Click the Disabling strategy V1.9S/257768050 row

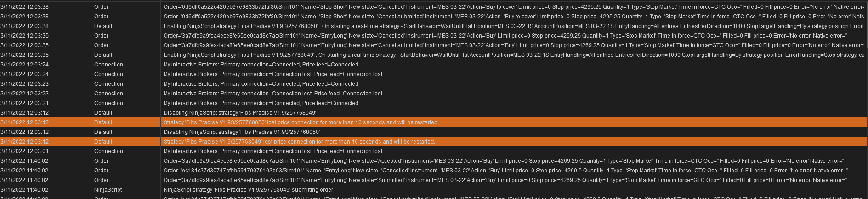tap(242, 132)
